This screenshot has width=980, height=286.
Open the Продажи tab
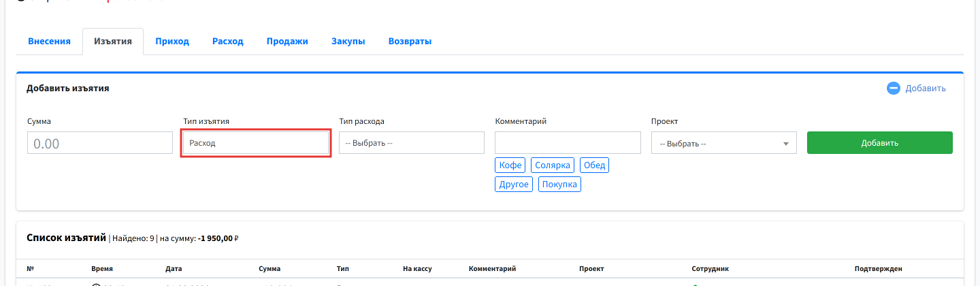coord(287,42)
